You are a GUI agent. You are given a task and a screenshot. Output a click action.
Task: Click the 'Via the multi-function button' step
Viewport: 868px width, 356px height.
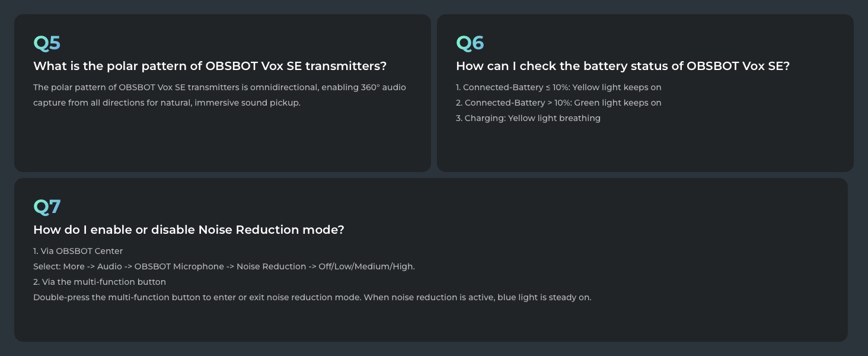[x=100, y=282]
